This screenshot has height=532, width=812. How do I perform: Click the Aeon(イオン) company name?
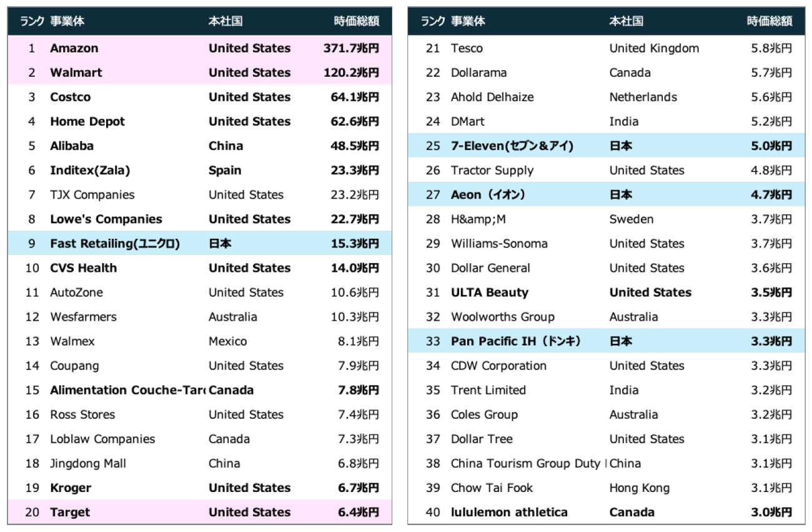tap(488, 195)
